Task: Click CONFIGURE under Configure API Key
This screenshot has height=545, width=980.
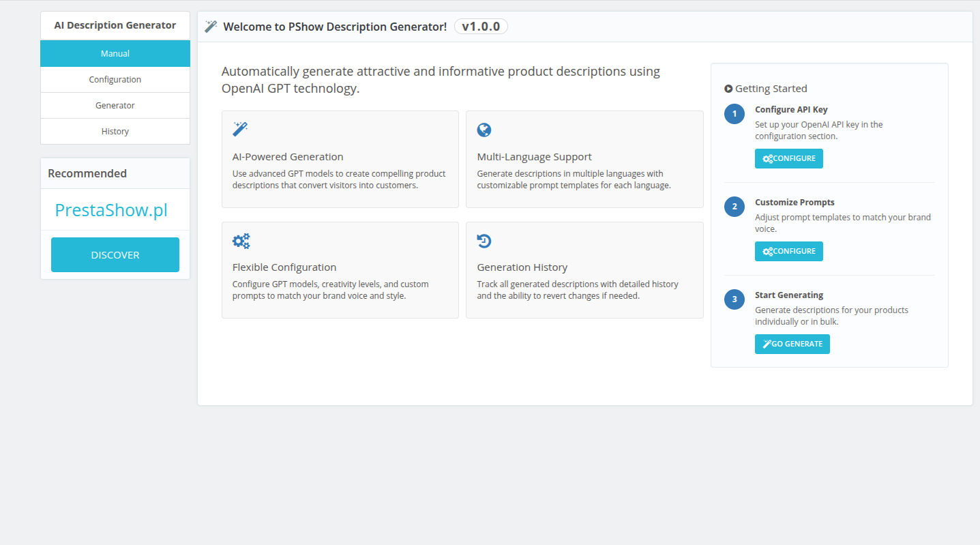Action: (x=789, y=158)
